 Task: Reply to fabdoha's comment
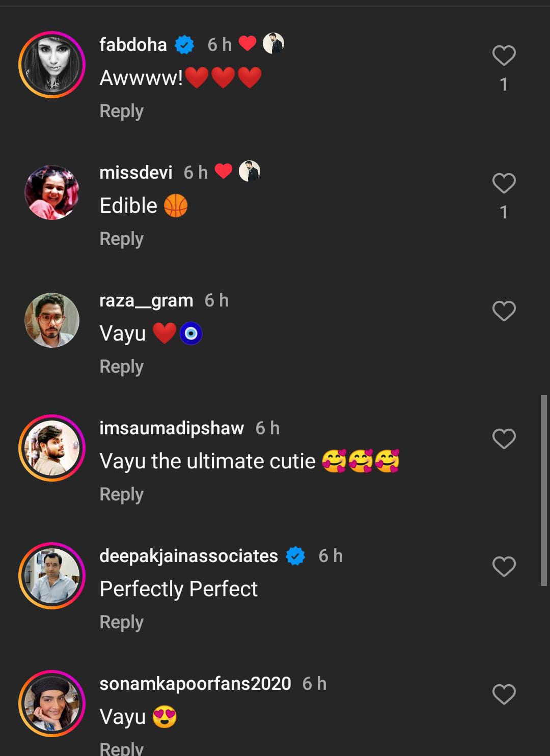(121, 111)
